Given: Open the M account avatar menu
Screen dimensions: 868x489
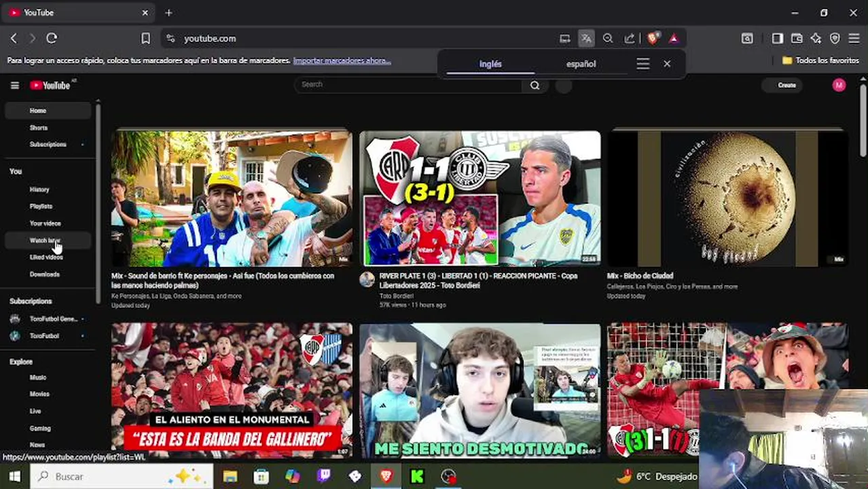Looking at the screenshot, I should pyautogui.click(x=839, y=85).
